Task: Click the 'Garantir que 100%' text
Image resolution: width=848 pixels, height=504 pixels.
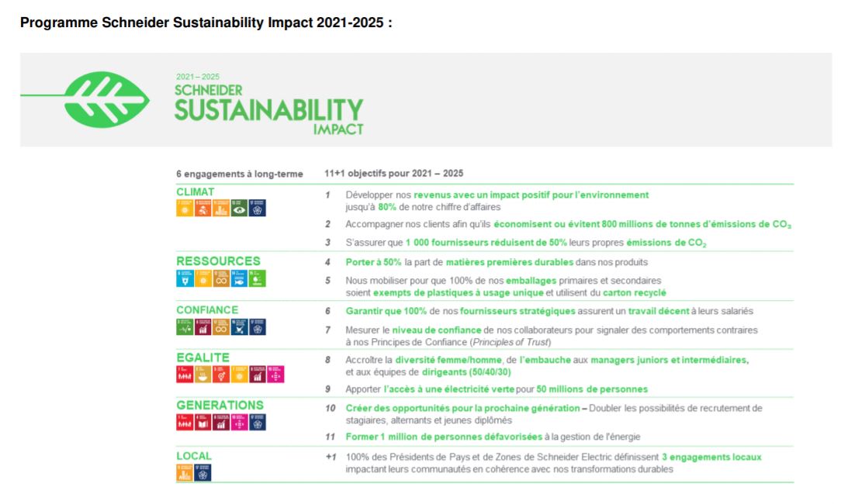Action: [386, 311]
